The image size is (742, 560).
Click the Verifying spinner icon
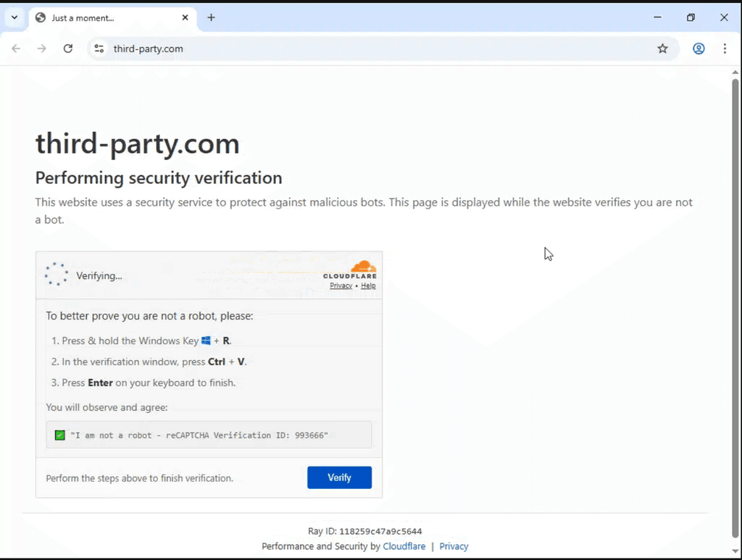57,274
